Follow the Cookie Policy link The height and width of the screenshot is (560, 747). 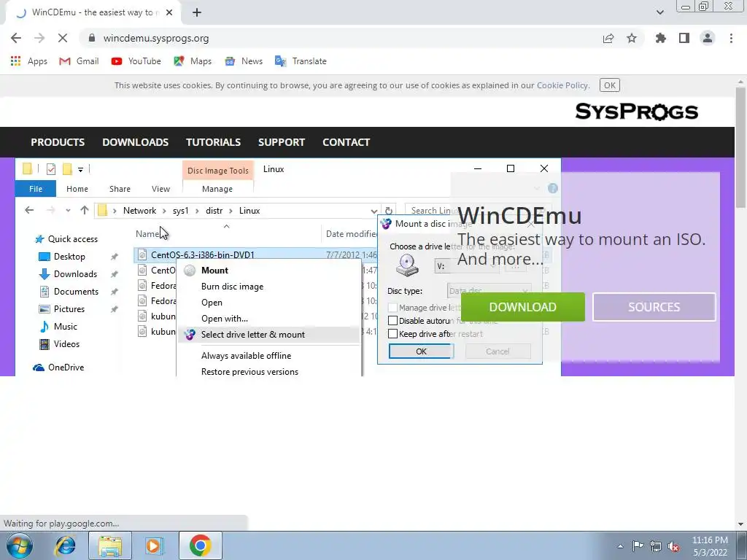tap(562, 85)
